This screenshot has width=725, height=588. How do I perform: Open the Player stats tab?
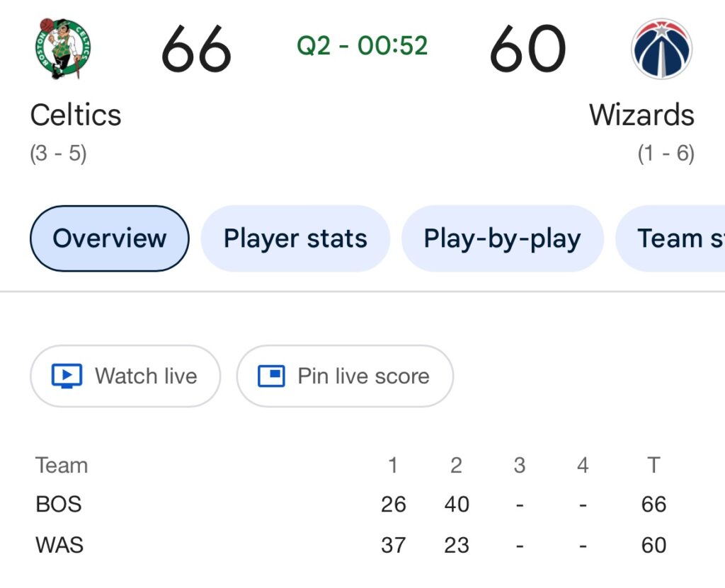click(x=295, y=238)
